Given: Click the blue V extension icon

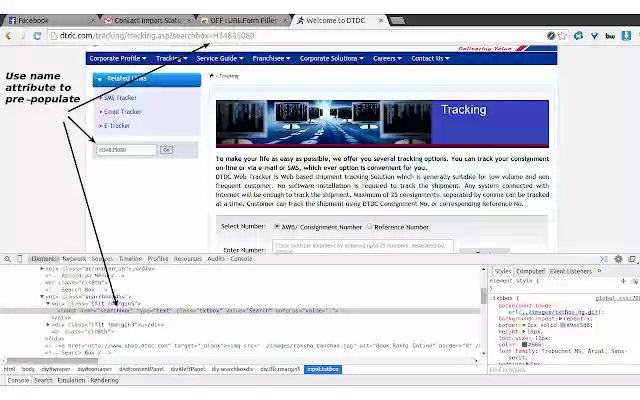Looking at the screenshot, I should point(594,36).
